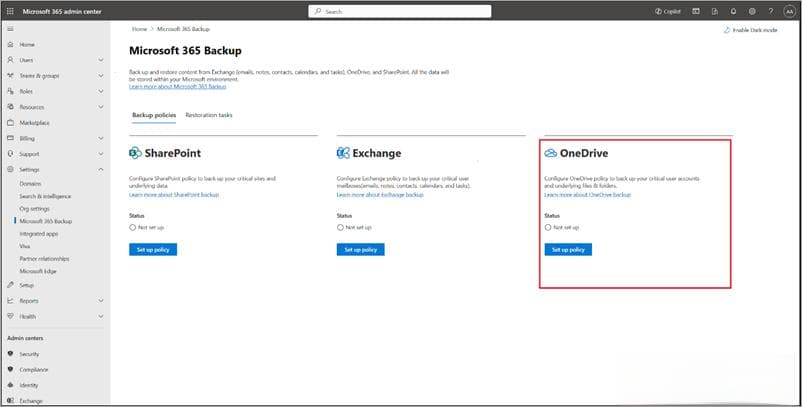Click the Reports chart icon
This screenshot has width=802, height=407.
10,301
